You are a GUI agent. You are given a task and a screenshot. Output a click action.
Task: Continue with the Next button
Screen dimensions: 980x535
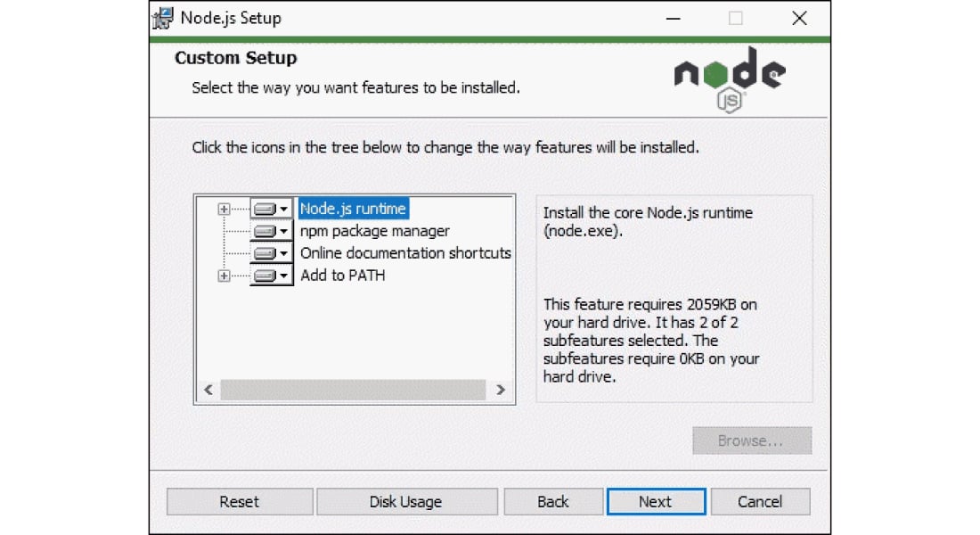656,502
